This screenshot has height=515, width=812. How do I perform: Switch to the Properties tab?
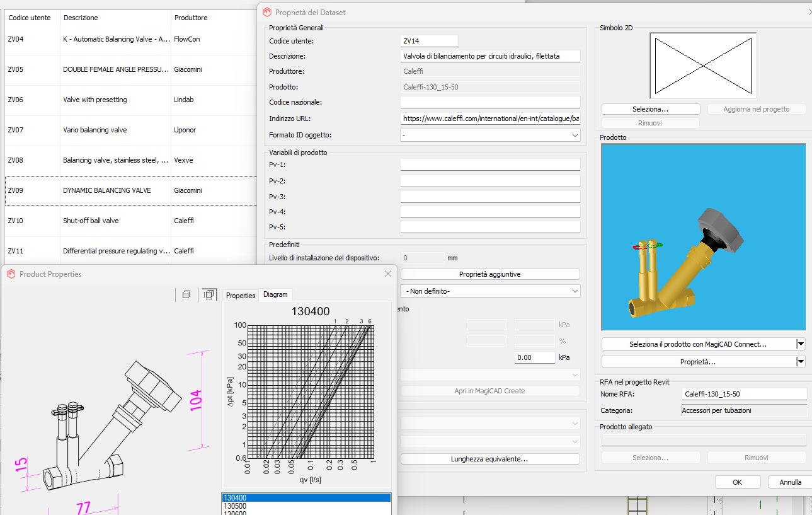(241, 295)
